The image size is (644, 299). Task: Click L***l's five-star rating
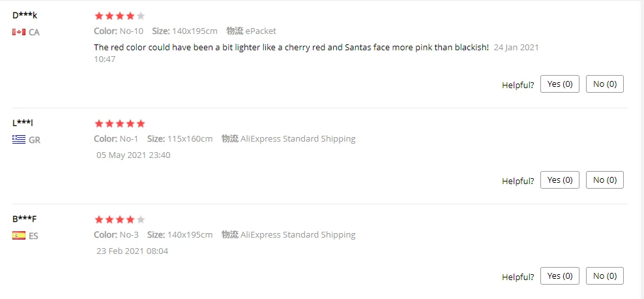coord(119,123)
